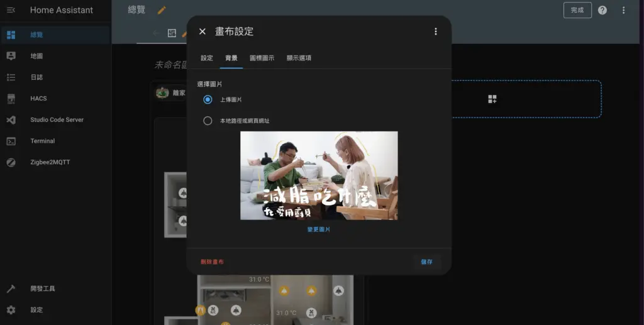Open 設定 settings gear in sidebar
The width and height of the screenshot is (644, 325).
coord(55,310)
